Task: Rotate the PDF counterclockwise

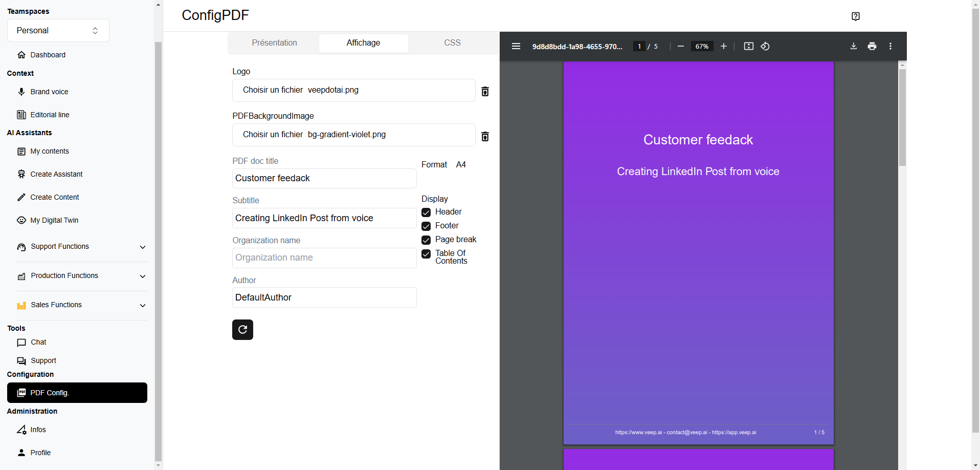Action: pos(765,46)
